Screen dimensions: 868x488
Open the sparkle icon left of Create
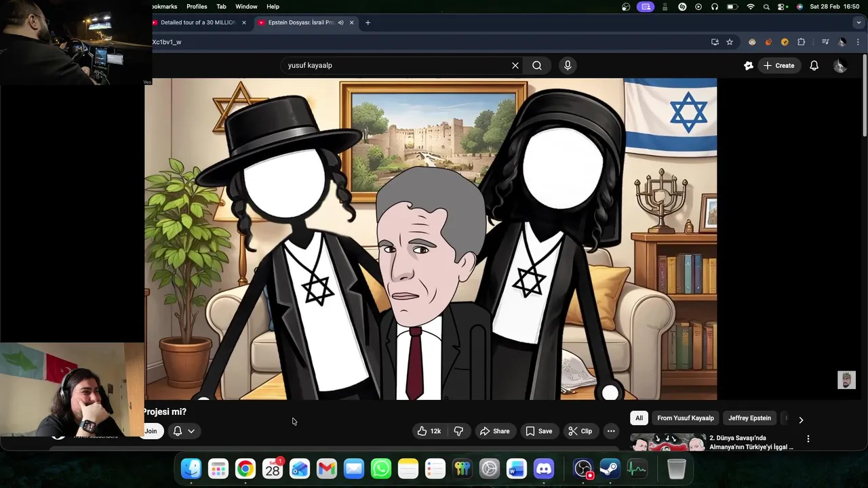[x=748, y=66]
